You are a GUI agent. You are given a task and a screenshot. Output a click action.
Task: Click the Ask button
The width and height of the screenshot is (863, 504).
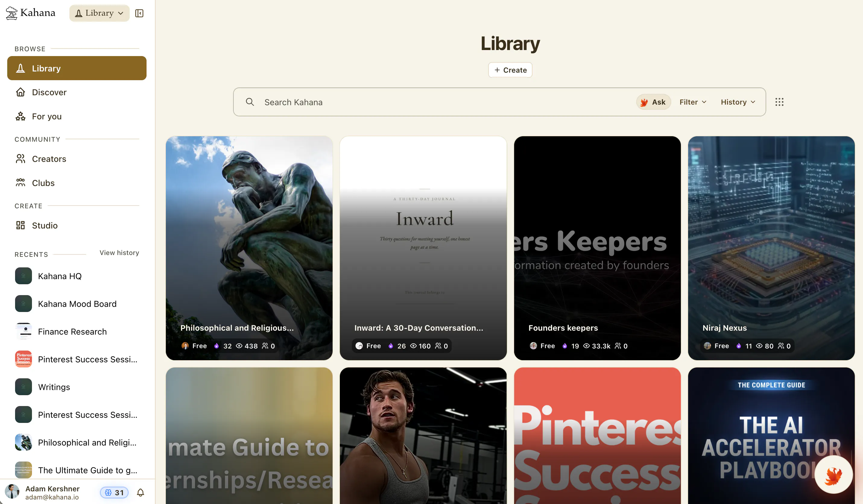point(653,102)
